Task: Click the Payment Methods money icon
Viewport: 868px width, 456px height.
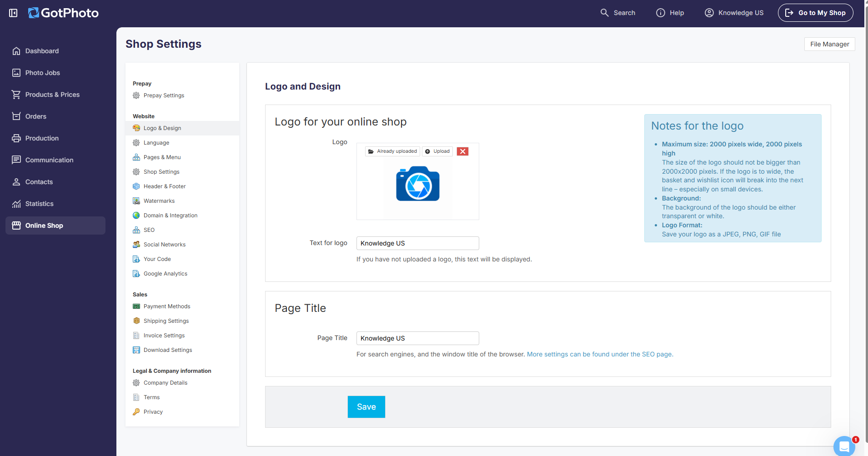Action: pos(136,306)
